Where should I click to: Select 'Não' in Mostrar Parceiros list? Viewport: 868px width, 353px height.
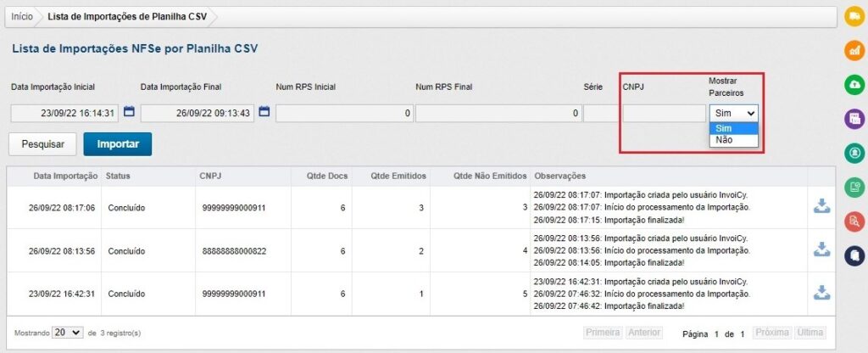point(725,140)
